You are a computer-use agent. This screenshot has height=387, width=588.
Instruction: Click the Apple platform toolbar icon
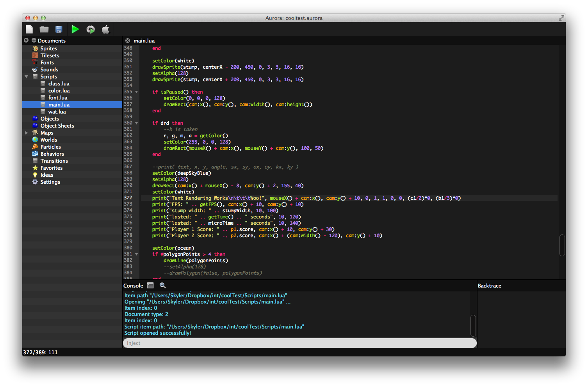coord(105,29)
